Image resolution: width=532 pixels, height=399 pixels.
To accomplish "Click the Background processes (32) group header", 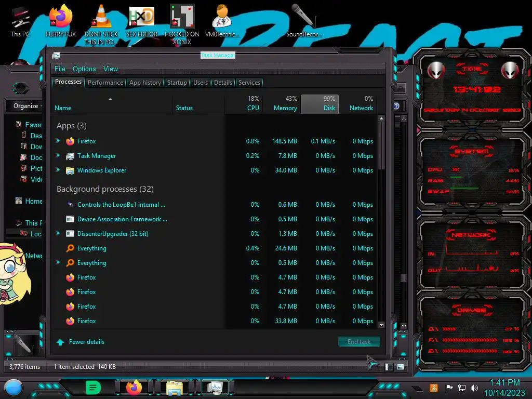I will pos(105,189).
